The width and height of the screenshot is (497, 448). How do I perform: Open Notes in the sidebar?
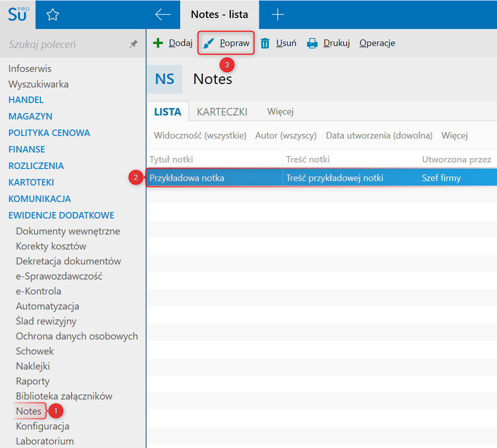29,411
